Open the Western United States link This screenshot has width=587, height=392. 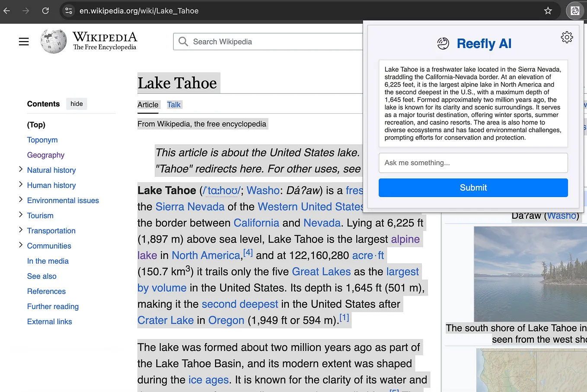[310, 207]
